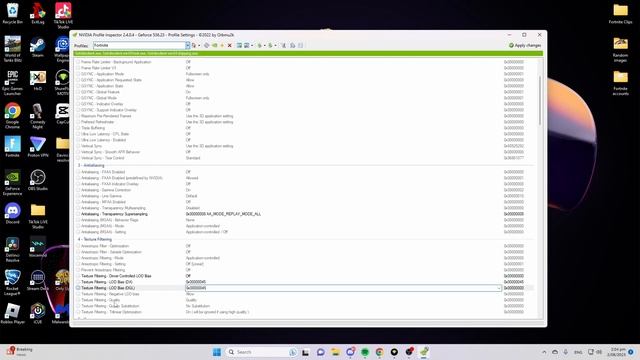640x360 pixels.
Task: Open Rocket League desktop icon
Action: tap(13, 282)
